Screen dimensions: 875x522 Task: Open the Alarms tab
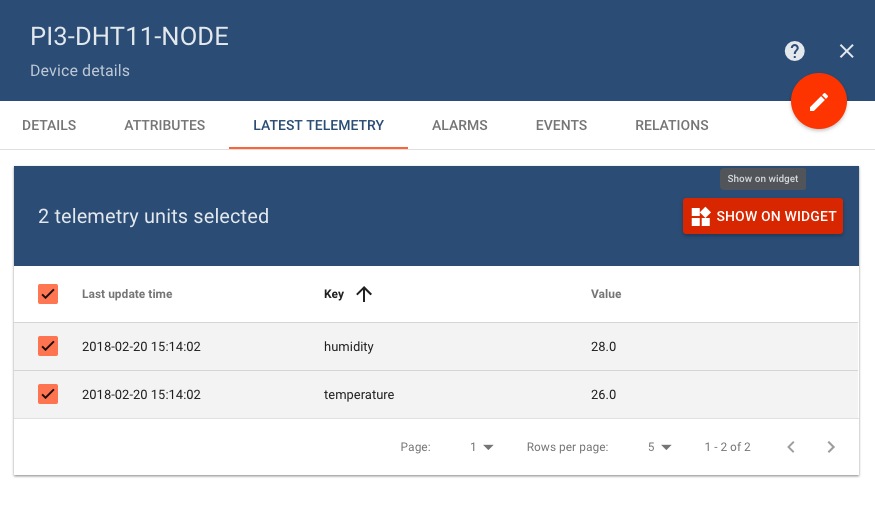(x=459, y=125)
